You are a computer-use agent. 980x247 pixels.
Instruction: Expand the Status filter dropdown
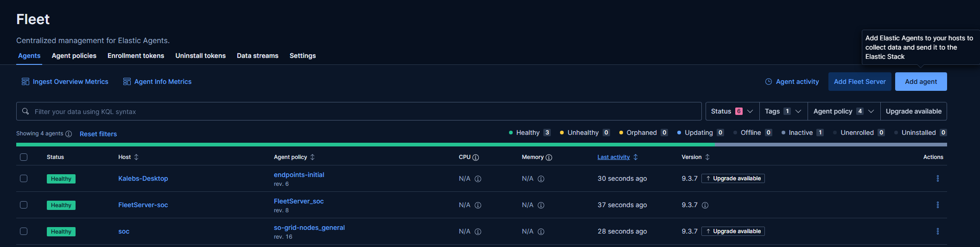[x=732, y=111]
